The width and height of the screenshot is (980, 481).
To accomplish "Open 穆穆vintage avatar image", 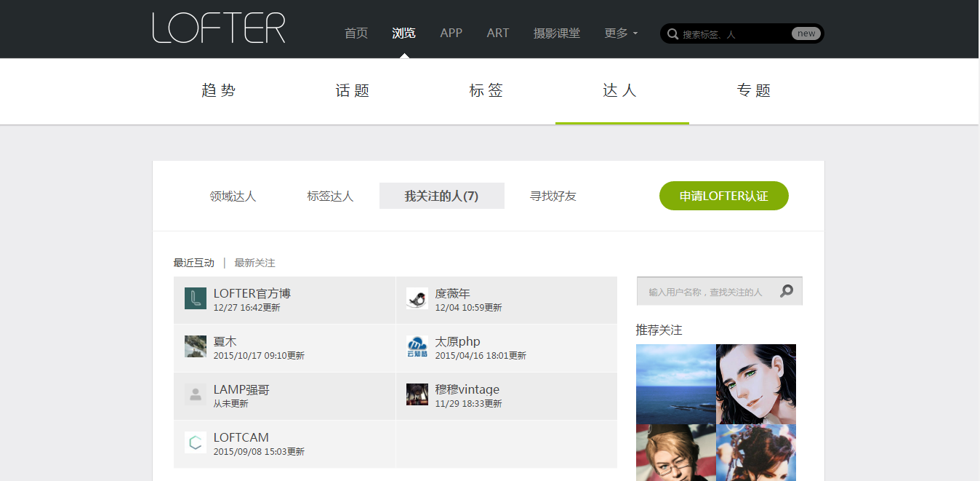I will tap(417, 394).
